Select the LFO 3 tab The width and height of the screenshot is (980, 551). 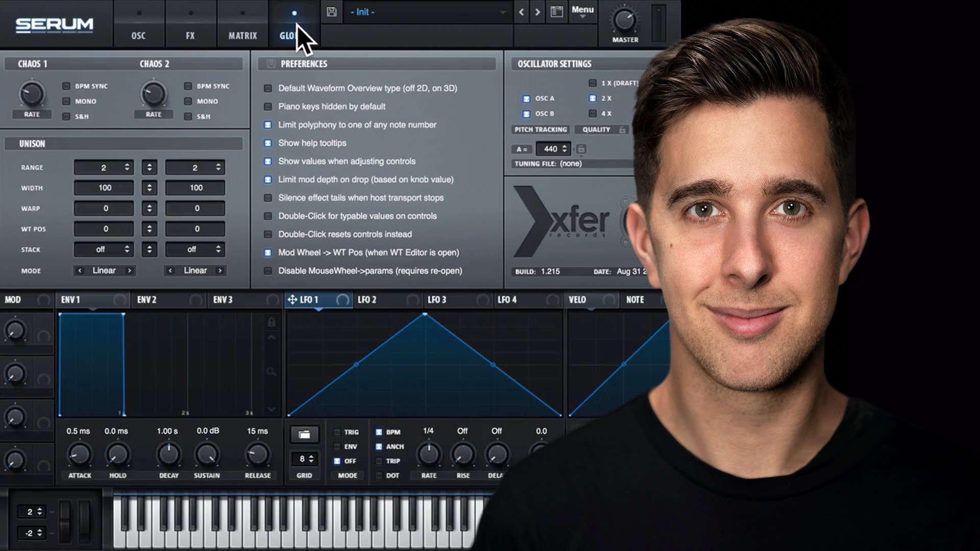pyautogui.click(x=437, y=299)
